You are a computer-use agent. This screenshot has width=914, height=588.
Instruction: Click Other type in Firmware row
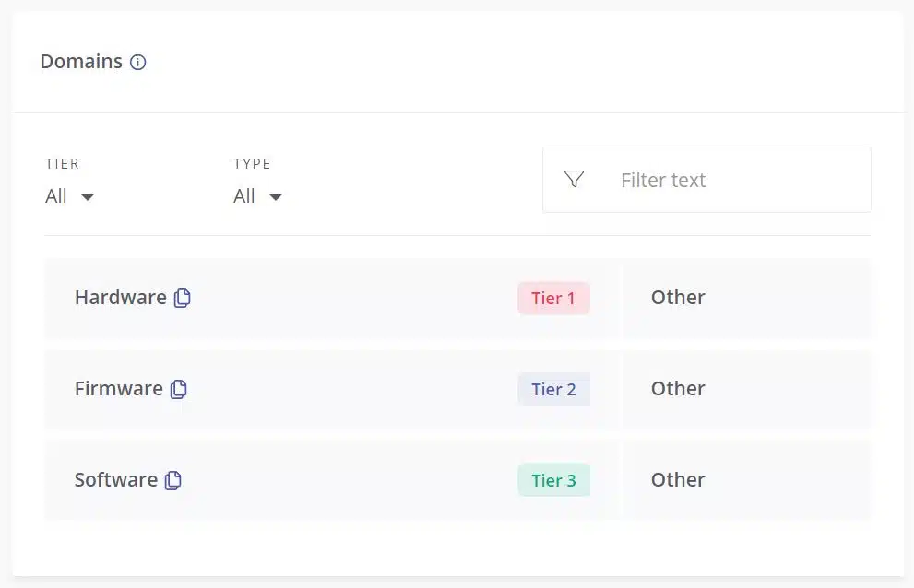click(678, 388)
